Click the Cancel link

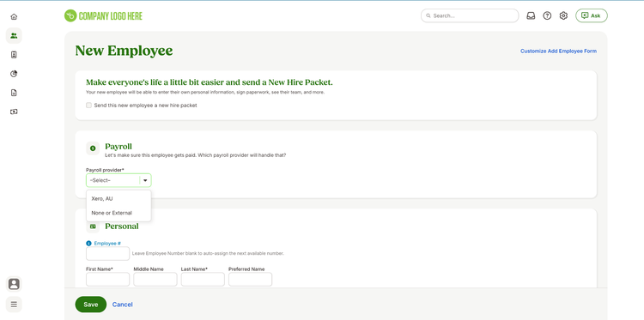click(123, 305)
